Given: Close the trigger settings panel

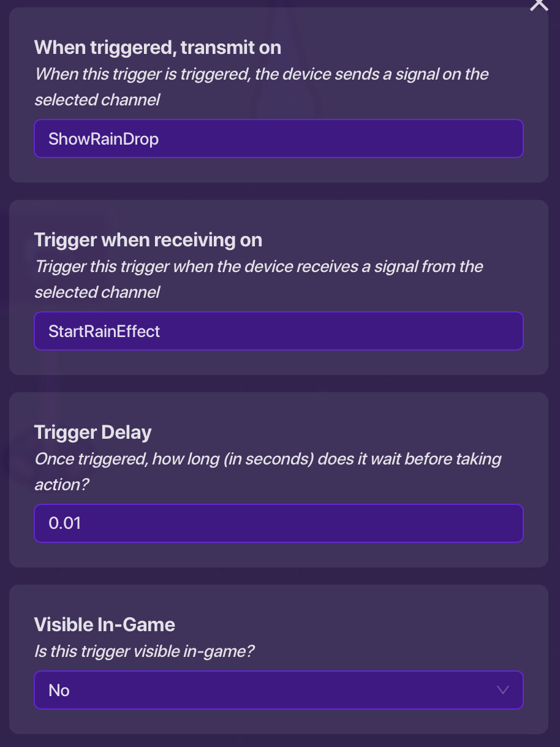Looking at the screenshot, I should point(539,5).
